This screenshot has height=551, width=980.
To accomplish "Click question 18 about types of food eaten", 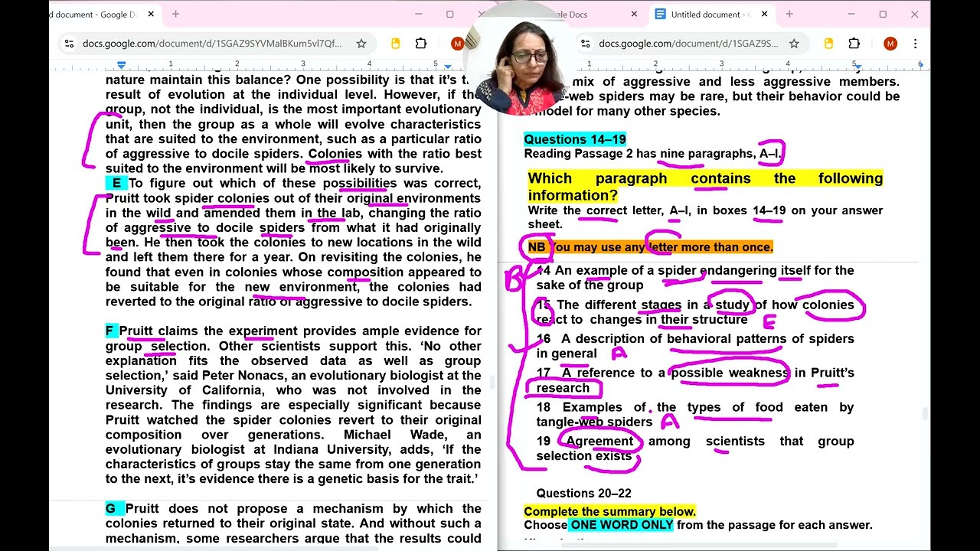I will click(695, 415).
